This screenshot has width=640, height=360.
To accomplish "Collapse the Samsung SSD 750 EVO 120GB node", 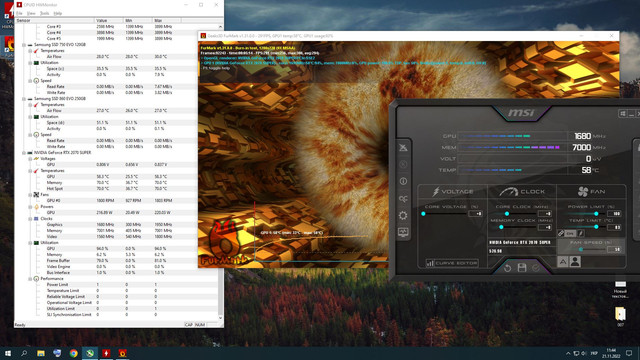I will point(24,44).
